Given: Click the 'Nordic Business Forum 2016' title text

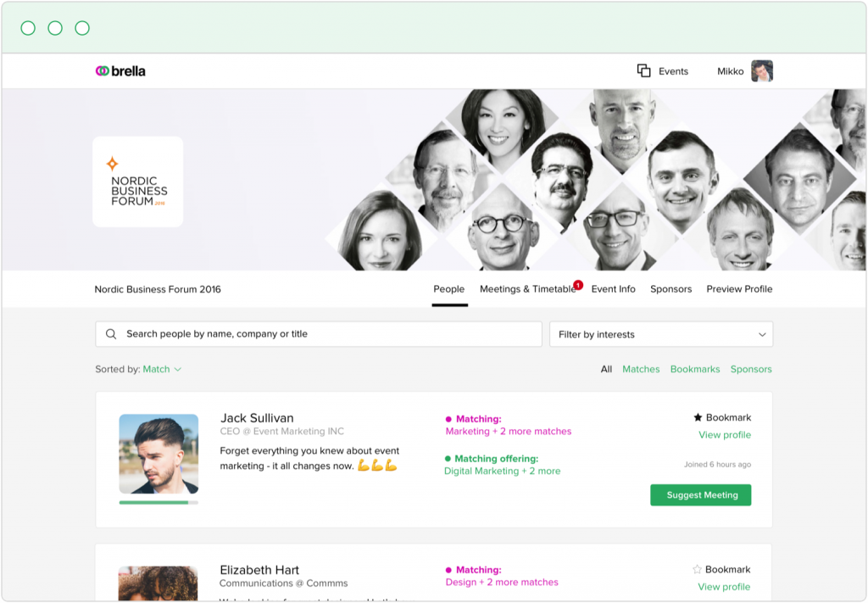Looking at the screenshot, I should [158, 289].
